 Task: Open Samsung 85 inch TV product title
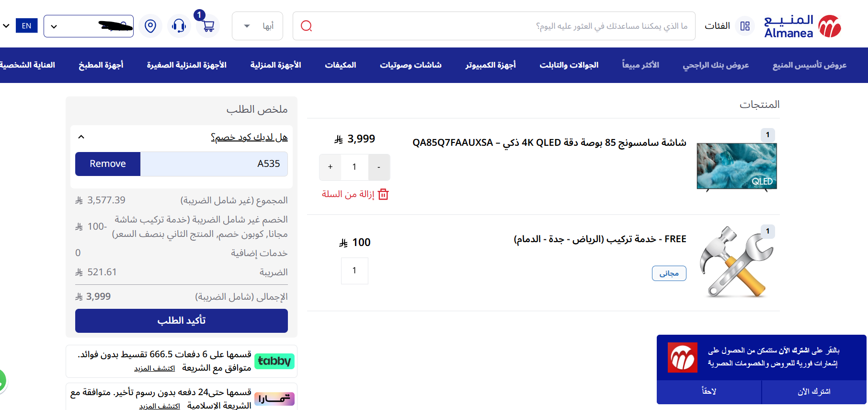549,142
